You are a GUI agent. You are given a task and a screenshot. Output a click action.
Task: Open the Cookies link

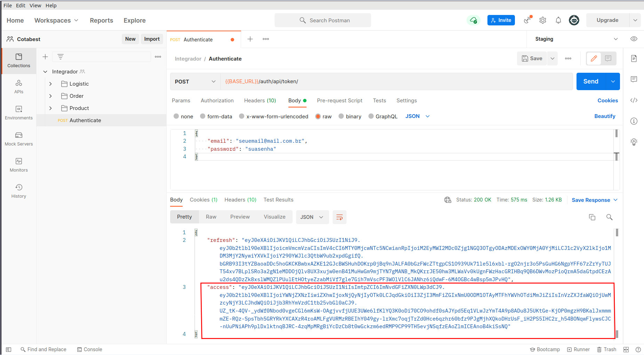point(608,101)
